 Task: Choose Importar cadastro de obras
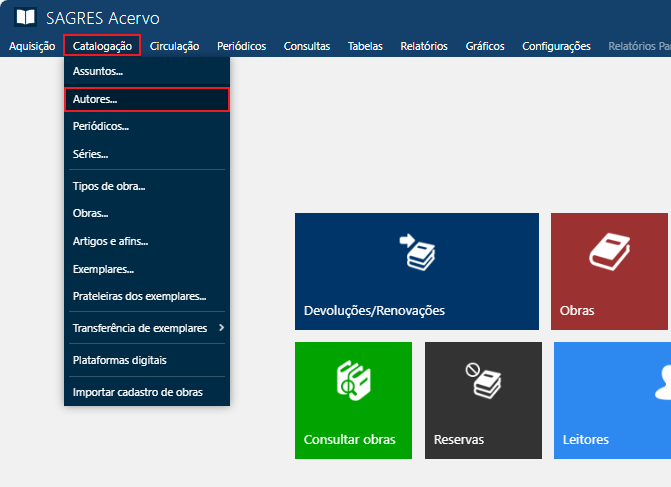pos(138,392)
